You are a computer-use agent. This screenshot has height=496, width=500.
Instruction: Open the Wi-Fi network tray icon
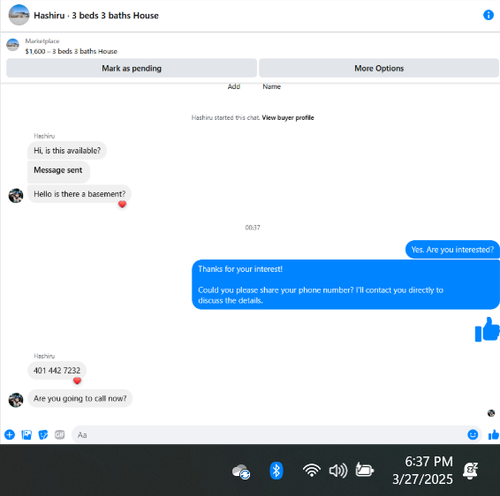312,470
